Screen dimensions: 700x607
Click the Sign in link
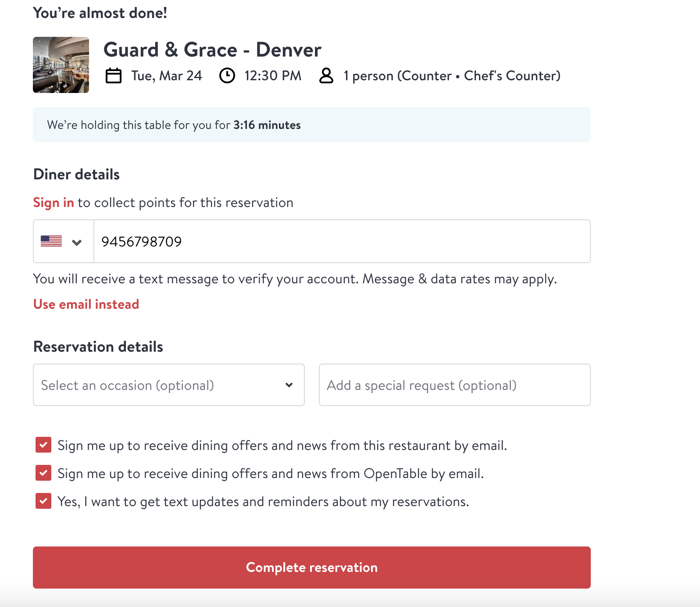pos(54,203)
